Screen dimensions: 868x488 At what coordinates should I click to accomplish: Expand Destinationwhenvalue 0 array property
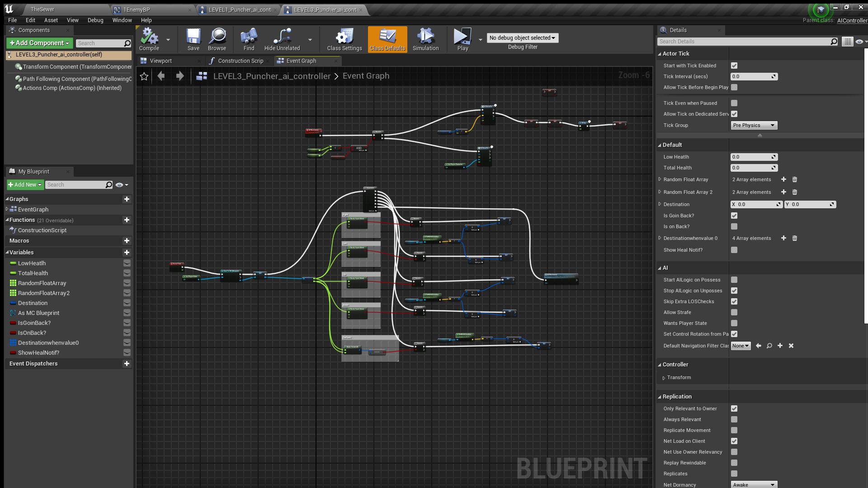coord(660,238)
